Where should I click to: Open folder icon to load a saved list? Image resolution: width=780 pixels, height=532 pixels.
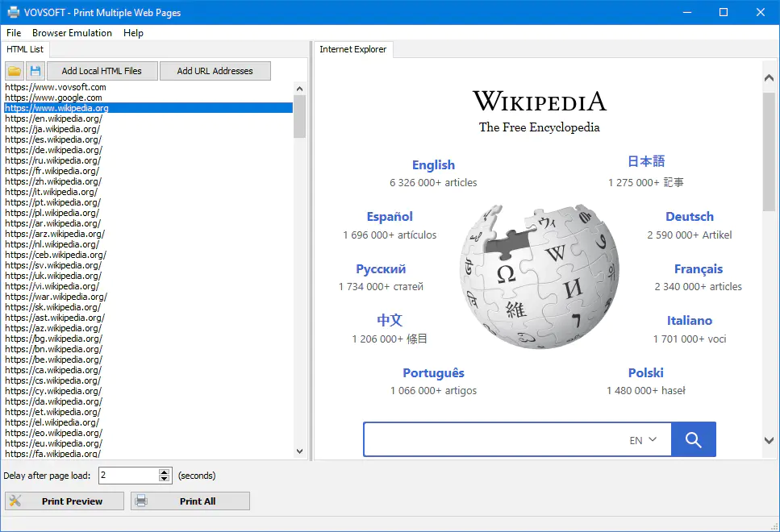(x=14, y=70)
